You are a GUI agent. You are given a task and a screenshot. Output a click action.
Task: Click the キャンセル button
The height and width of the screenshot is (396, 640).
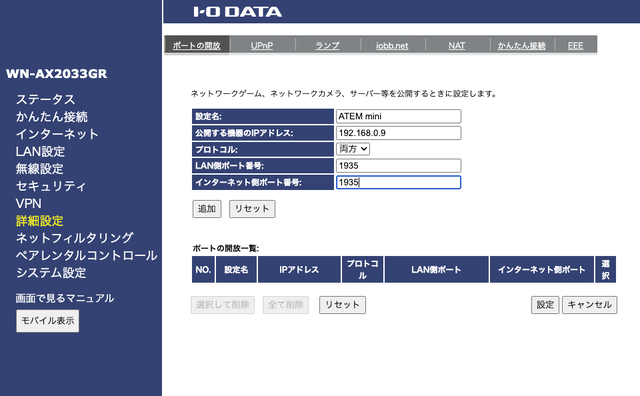pyautogui.click(x=589, y=305)
